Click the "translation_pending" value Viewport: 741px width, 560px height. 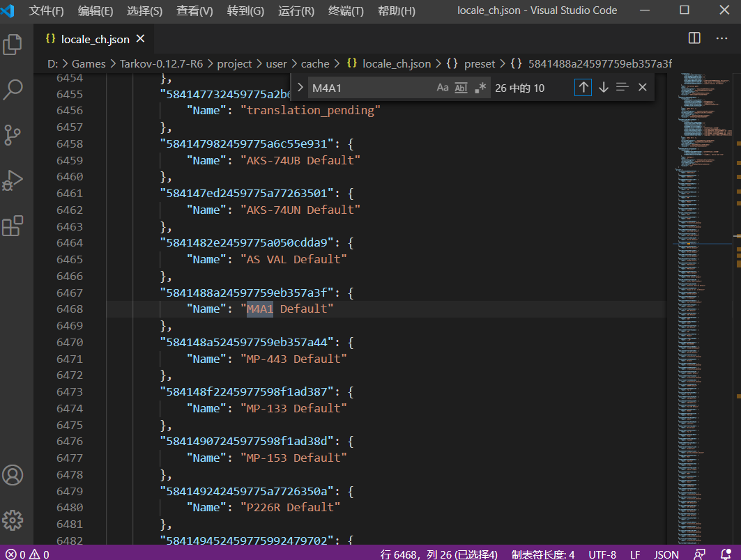point(310,111)
